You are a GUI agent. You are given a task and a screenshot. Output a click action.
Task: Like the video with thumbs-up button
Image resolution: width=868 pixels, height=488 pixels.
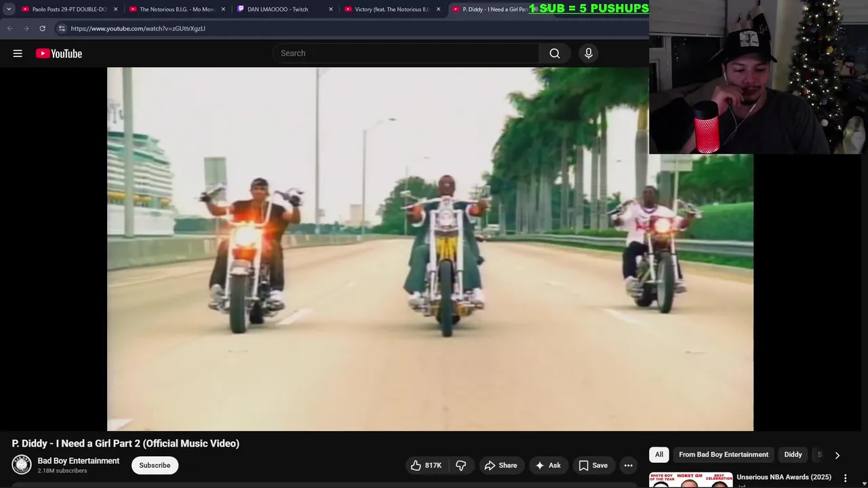click(426, 466)
